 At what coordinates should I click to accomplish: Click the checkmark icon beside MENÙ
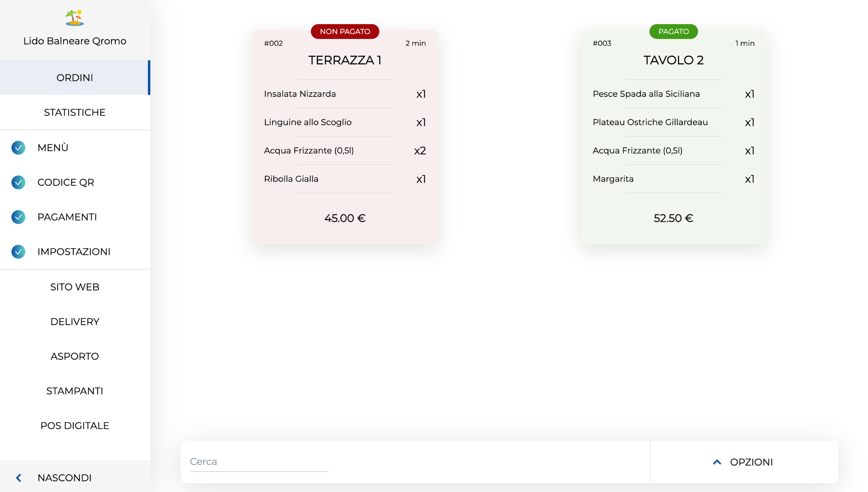click(x=18, y=147)
